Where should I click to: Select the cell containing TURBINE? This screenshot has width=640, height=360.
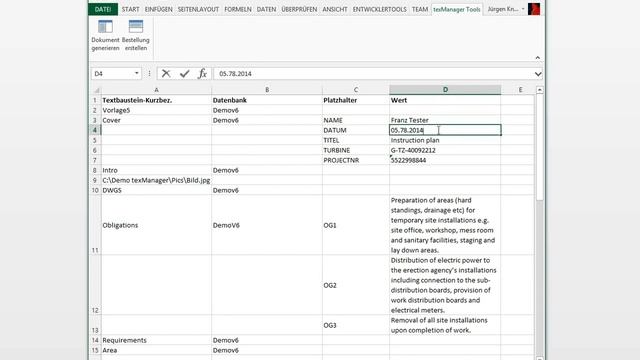coord(356,150)
